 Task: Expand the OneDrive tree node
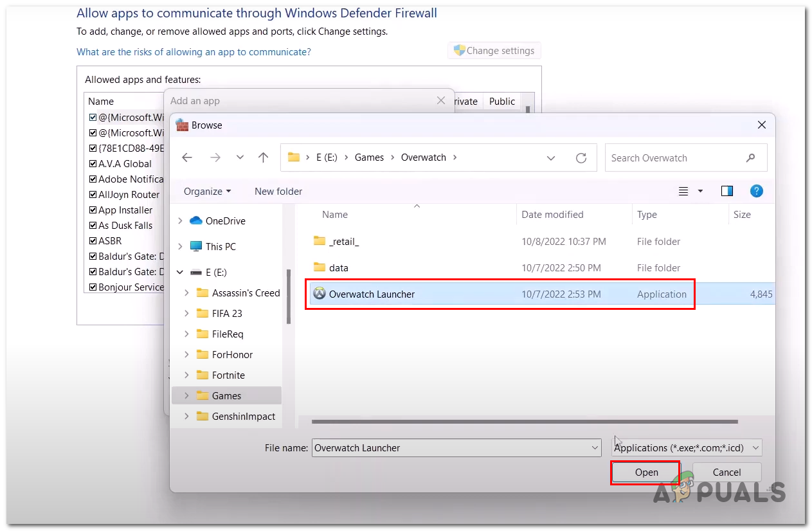click(x=179, y=221)
